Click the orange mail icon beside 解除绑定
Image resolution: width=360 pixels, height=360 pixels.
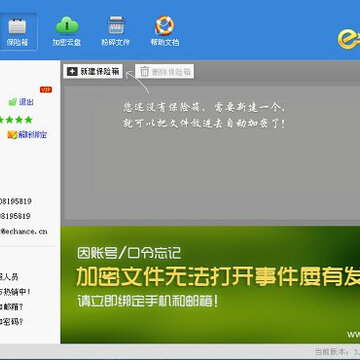(x=12, y=135)
